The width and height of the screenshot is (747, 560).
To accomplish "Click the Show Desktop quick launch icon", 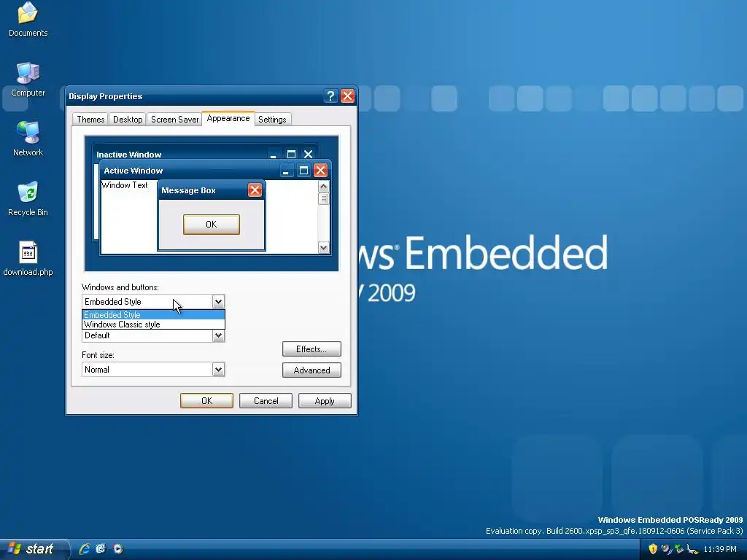I will pos(101,548).
